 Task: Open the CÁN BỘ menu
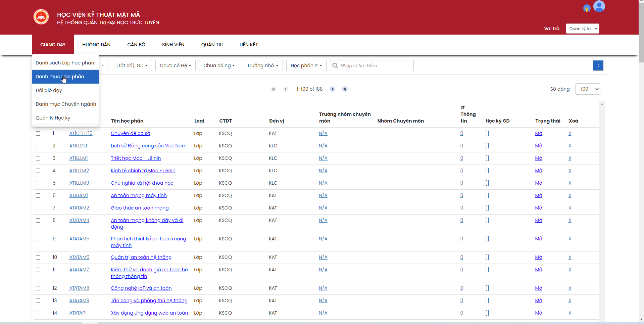[136, 45]
